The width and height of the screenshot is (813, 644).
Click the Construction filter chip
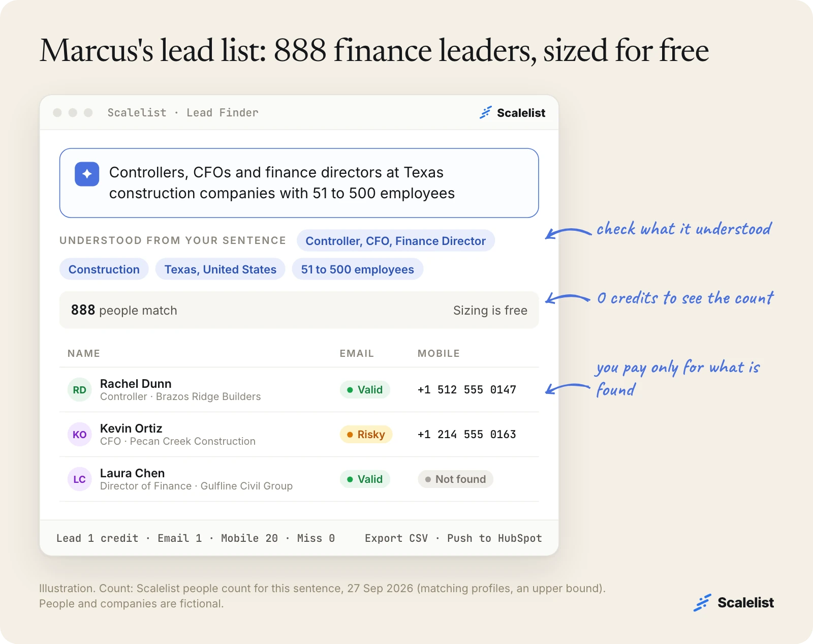coord(104,269)
